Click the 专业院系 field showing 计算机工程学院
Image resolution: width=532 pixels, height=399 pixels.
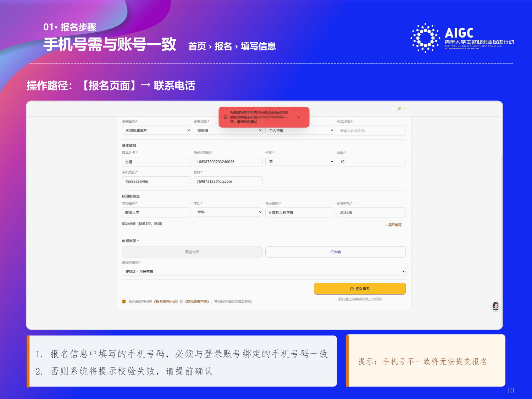tap(300, 212)
